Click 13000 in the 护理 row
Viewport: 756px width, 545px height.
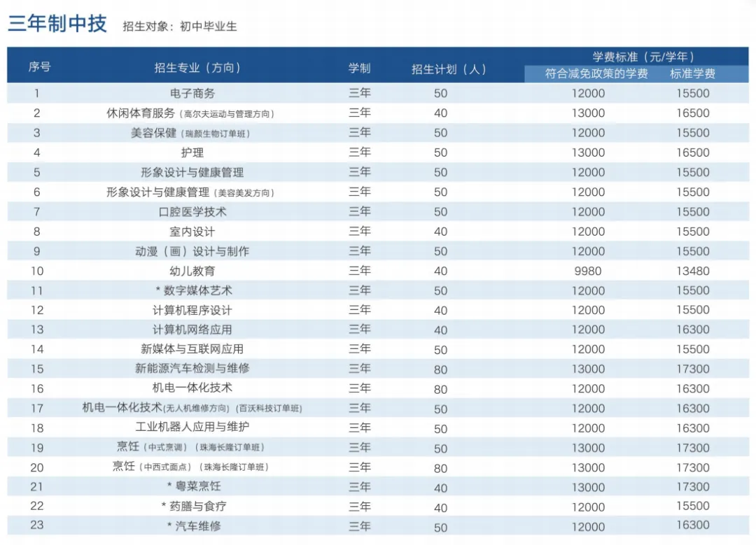click(x=588, y=153)
